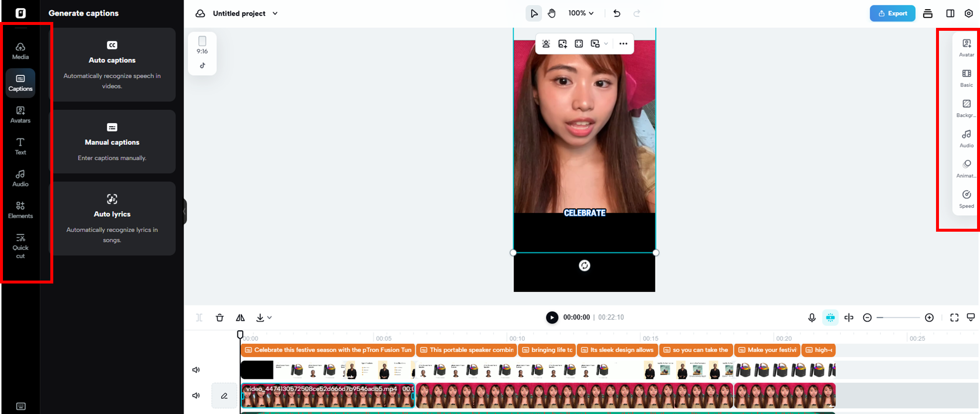Image resolution: width=980 pixels, height=414 pixels.
Task: Select the video_4474130572508 clip in the timeline
Action: [x=328, y=395]
